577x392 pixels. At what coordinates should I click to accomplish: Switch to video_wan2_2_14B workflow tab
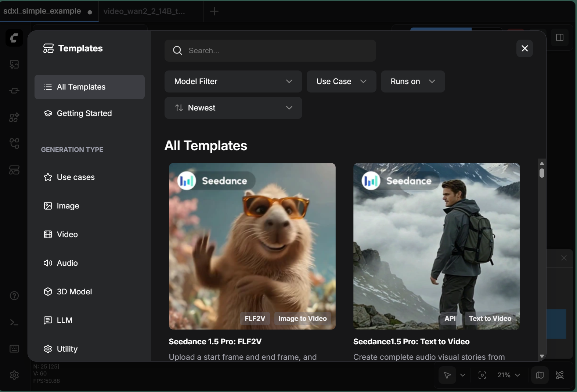[x=144, y=11]
